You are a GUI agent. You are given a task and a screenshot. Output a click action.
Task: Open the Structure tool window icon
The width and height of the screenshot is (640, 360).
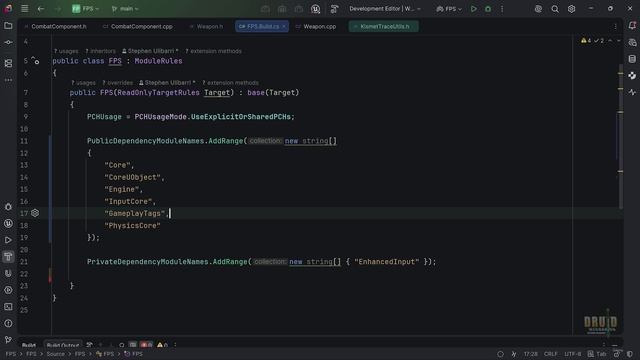[x=8, y=63]
